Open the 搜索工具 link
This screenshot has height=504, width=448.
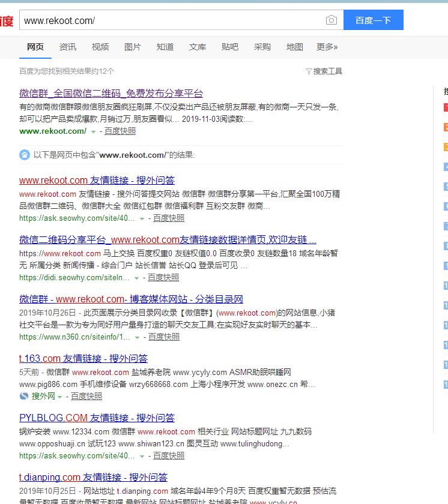[328, 71]
